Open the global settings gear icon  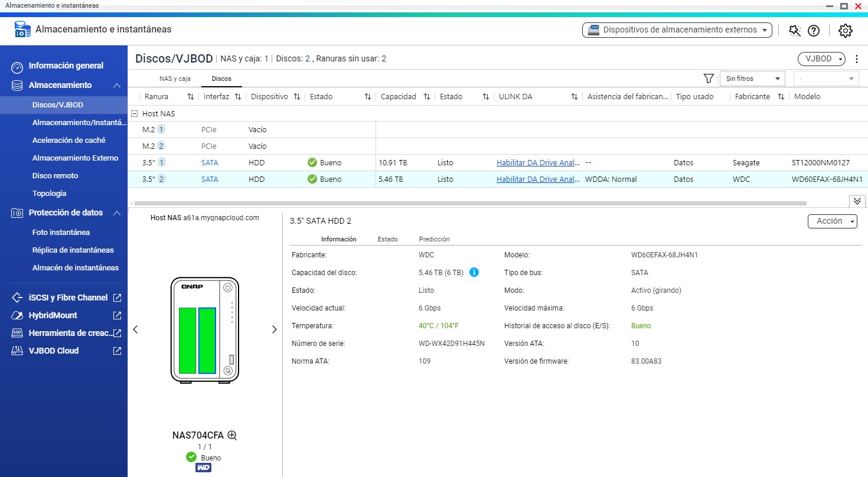(846, 31)
